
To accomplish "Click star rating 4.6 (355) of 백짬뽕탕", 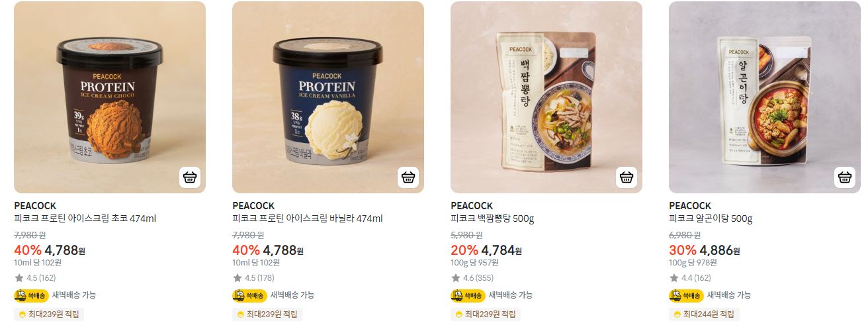I will click(x=472, y=278).
